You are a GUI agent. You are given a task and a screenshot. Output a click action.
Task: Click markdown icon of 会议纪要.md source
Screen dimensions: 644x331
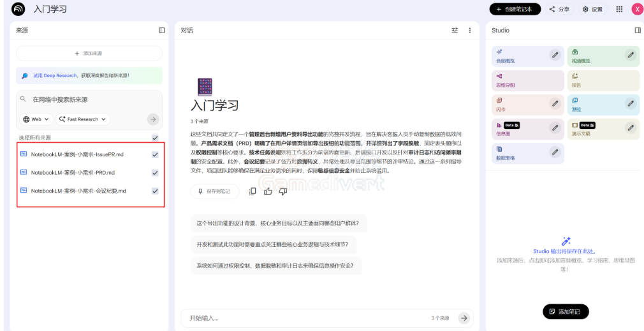point(24,191)
